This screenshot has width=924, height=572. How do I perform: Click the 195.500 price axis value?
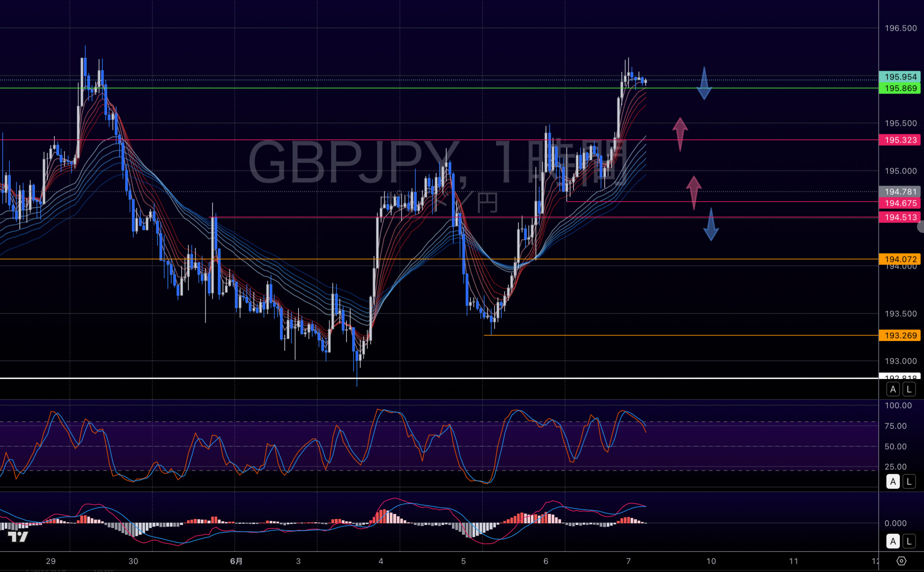coord(901,123)
